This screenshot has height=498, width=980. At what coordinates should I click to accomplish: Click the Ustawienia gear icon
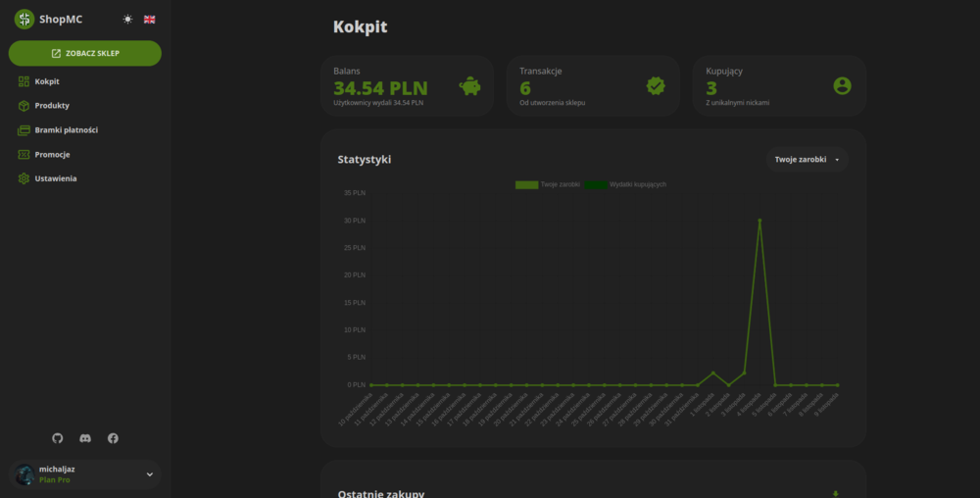coord(24,178)
